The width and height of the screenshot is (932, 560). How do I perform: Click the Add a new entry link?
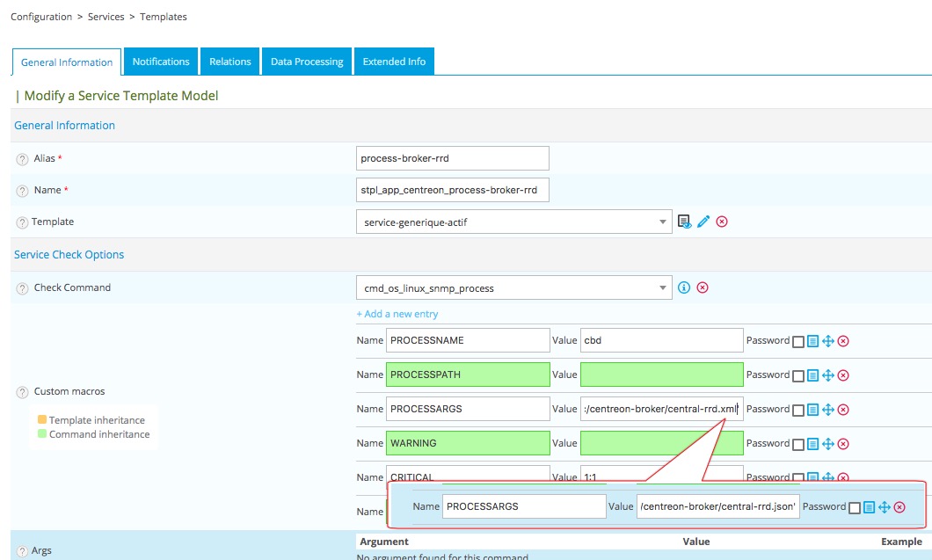tap(397, 314)
